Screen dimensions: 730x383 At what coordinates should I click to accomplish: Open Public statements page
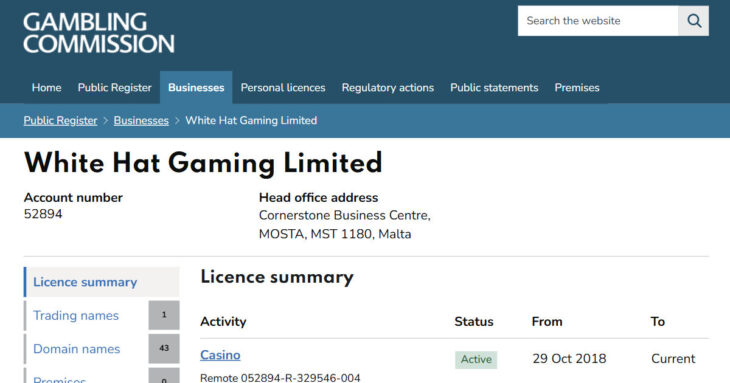[x=494, y=87]
